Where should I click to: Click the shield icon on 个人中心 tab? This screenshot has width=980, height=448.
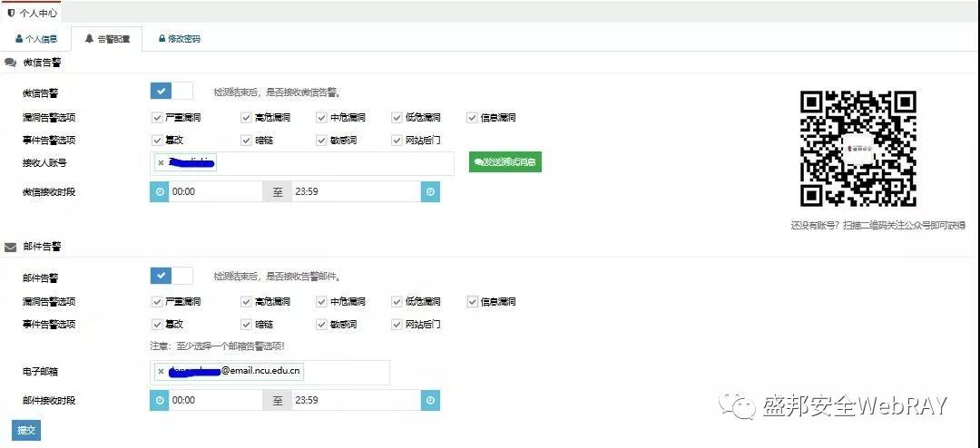11,13
